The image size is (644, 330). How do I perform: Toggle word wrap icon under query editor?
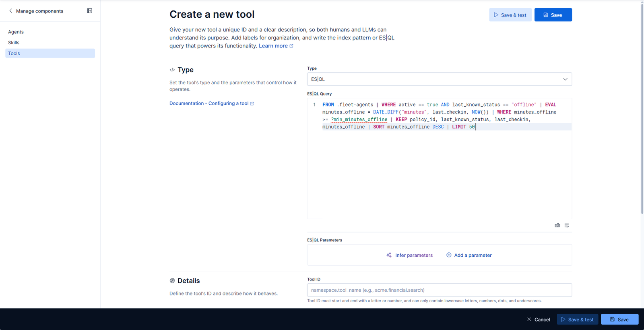coord(567,225)
